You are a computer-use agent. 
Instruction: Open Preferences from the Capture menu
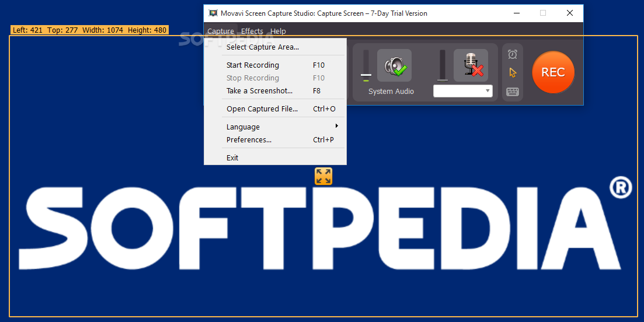click(x=275, y=140)
